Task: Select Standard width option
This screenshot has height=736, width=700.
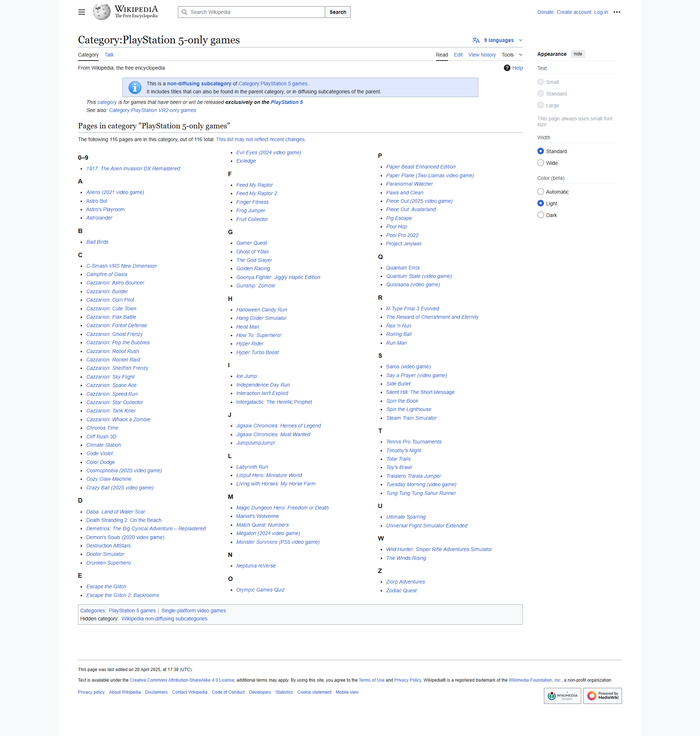Action: tap(540, 151)
